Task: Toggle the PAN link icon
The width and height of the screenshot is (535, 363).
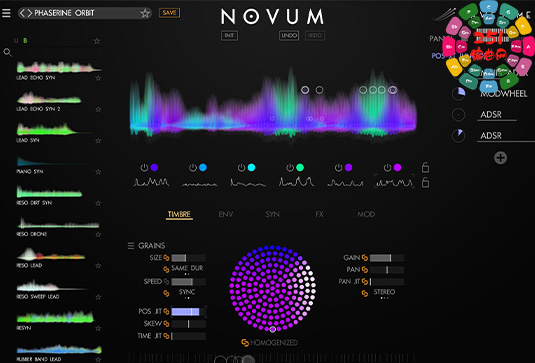Action: [365, 270]
